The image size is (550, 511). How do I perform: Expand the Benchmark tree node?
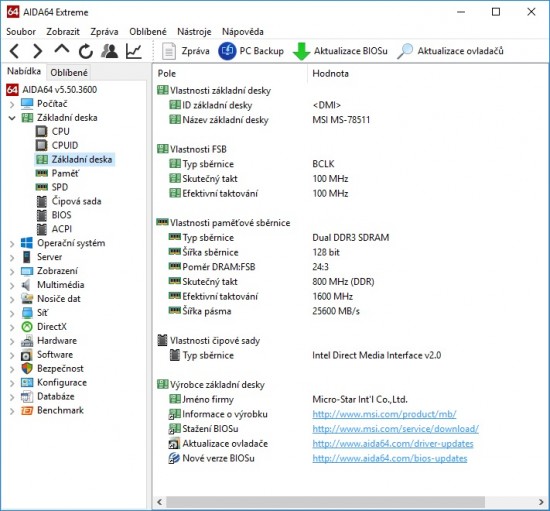[12, 411]
